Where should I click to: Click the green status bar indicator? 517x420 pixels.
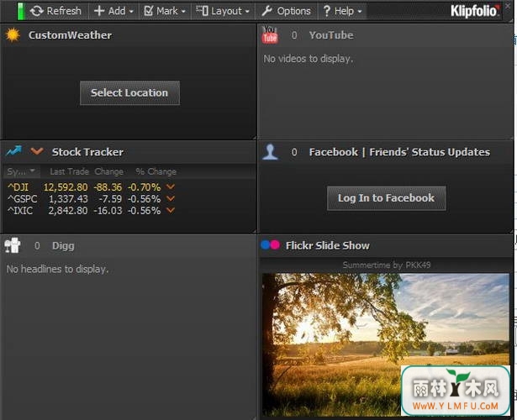click(21, 11)
